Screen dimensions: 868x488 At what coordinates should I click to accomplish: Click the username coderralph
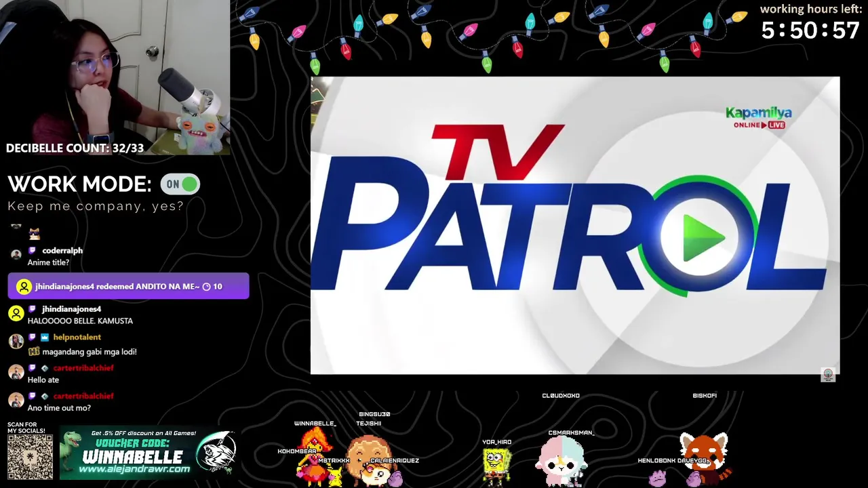tap(62, 251)
